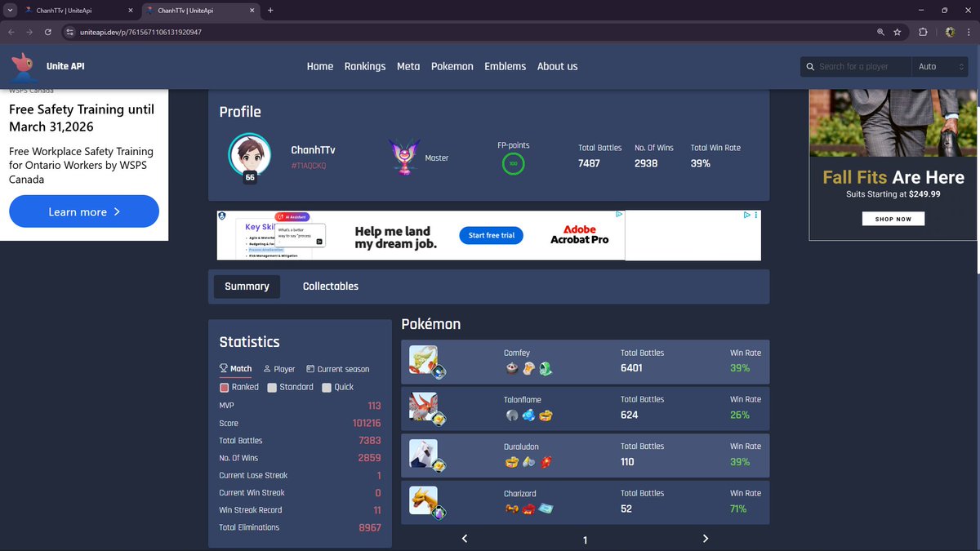Switch to the Collectables tab
980x551 pixels.
331,287
